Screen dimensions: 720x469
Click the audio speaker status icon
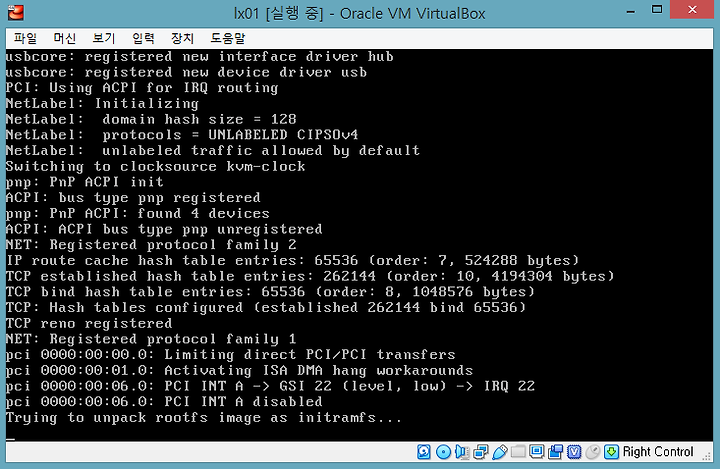coord(462,452)
